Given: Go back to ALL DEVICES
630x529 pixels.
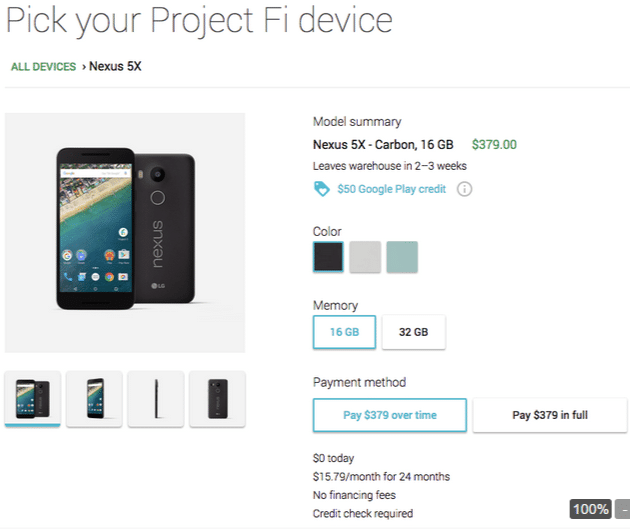Looking at the screenshot, I should [x=43, y=67].
